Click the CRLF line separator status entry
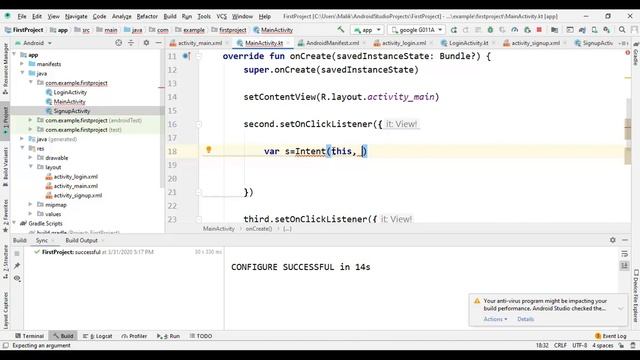640x360 pixels. pos(560,345)
